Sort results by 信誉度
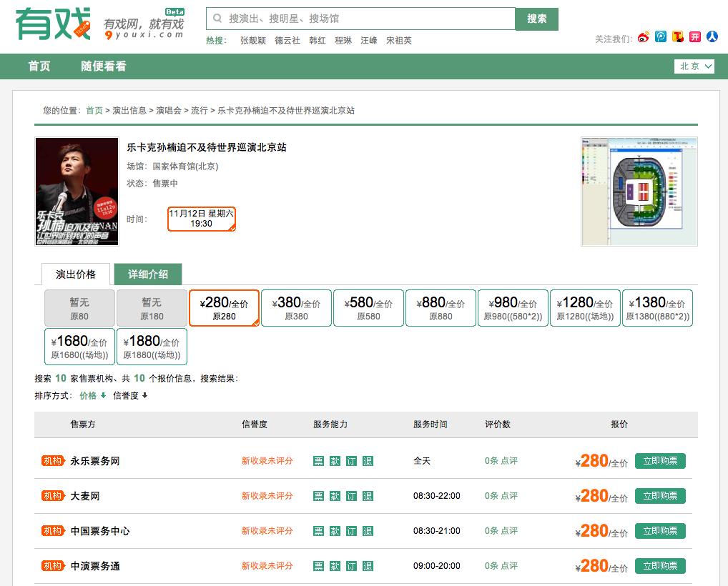 (x=130, y=395)
